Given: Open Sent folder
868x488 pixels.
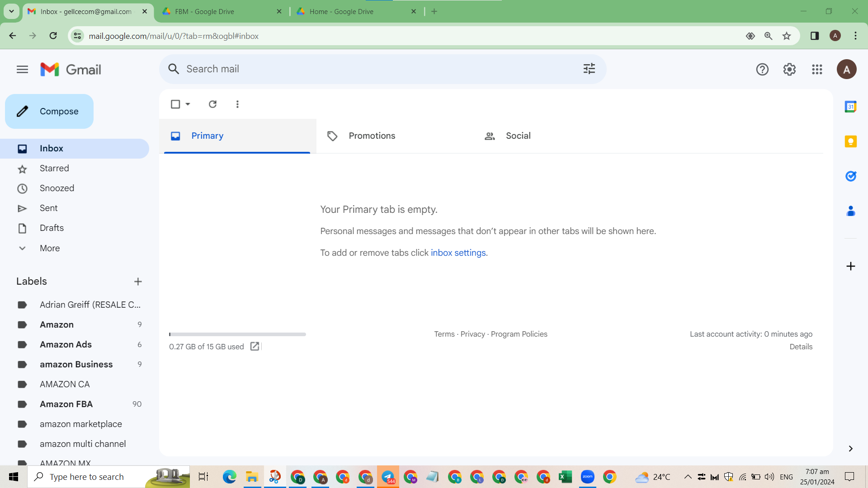Looking at the screenshot, I should (x=75, y=208).
